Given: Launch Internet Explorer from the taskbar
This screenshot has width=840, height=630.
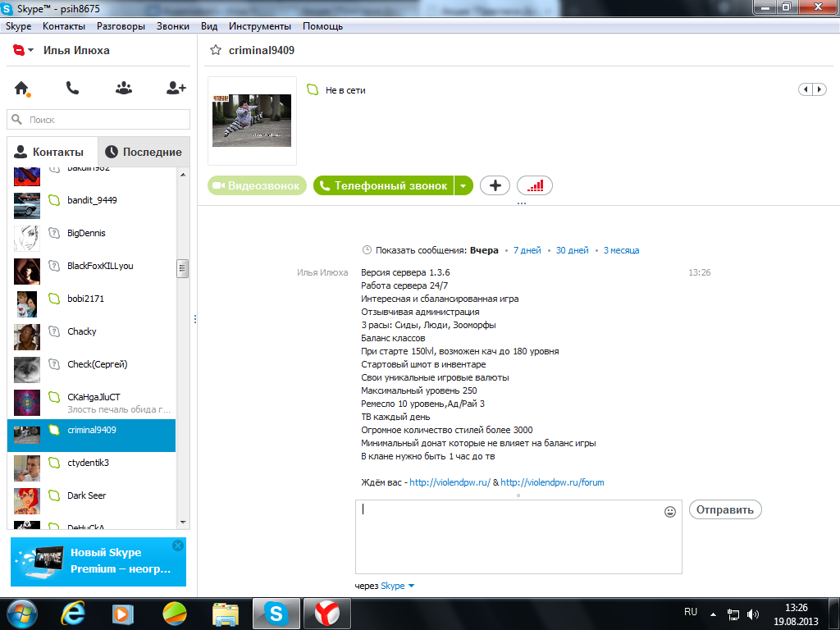Looking at the screenshot, I should [73, 614].
